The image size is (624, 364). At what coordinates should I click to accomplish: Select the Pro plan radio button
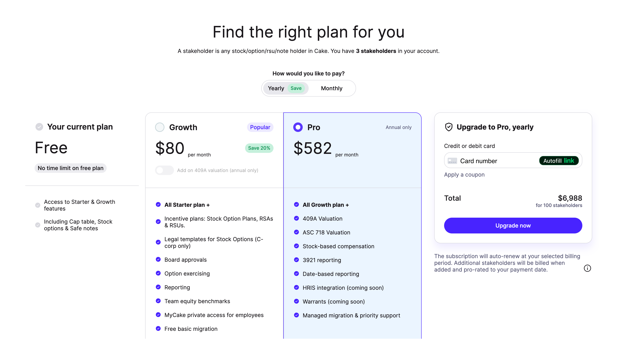298,127
